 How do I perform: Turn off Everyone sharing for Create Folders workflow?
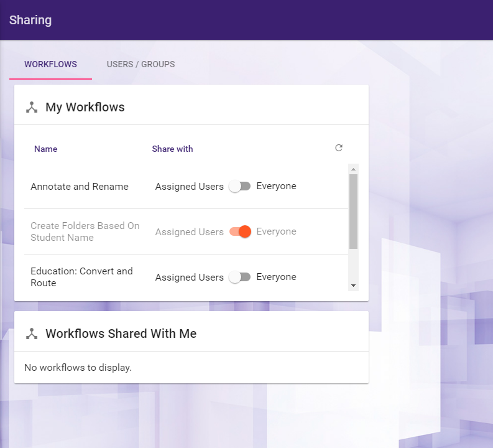click(x=240, y=231)
